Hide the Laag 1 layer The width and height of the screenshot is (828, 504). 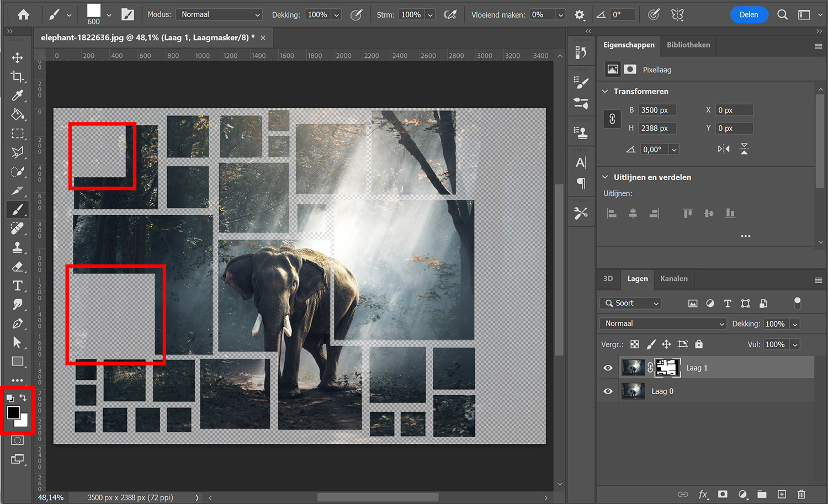(608, 367)
